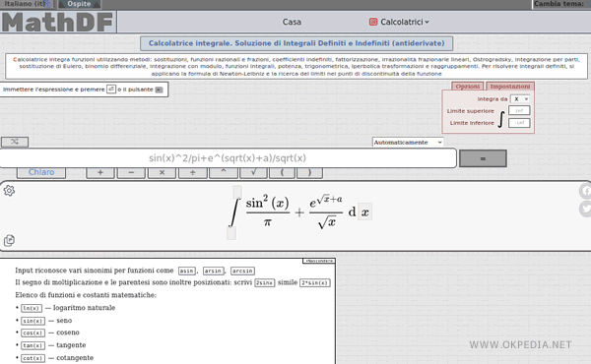Focus the Limite superiore input field
Image resolution: width=591 pixels, height=364 pixels.
tap(519, 110)
